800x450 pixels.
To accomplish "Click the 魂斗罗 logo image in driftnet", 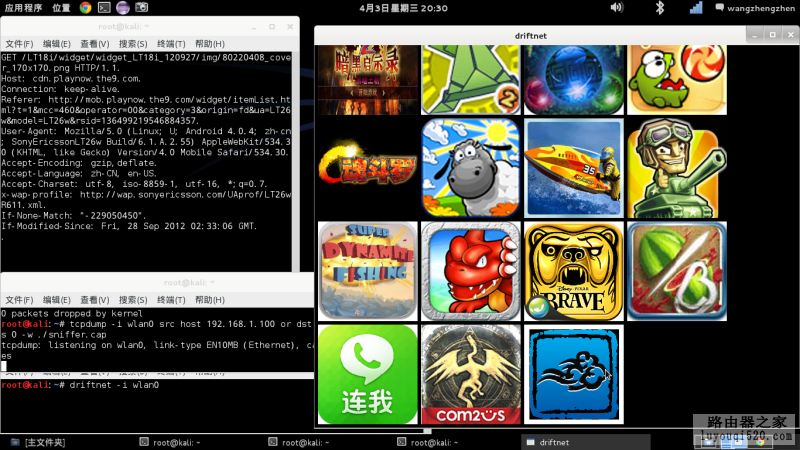I will tap(367, 168).
